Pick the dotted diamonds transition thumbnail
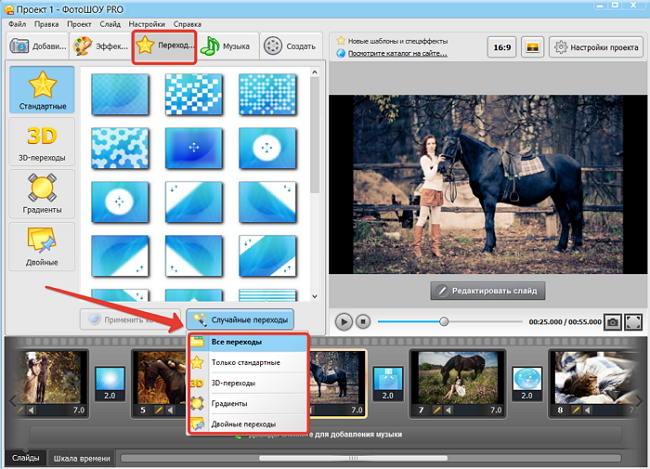Image resolution: width=650 pixels, height=469 pixels. pyautogui.click(x=267, y=94)
